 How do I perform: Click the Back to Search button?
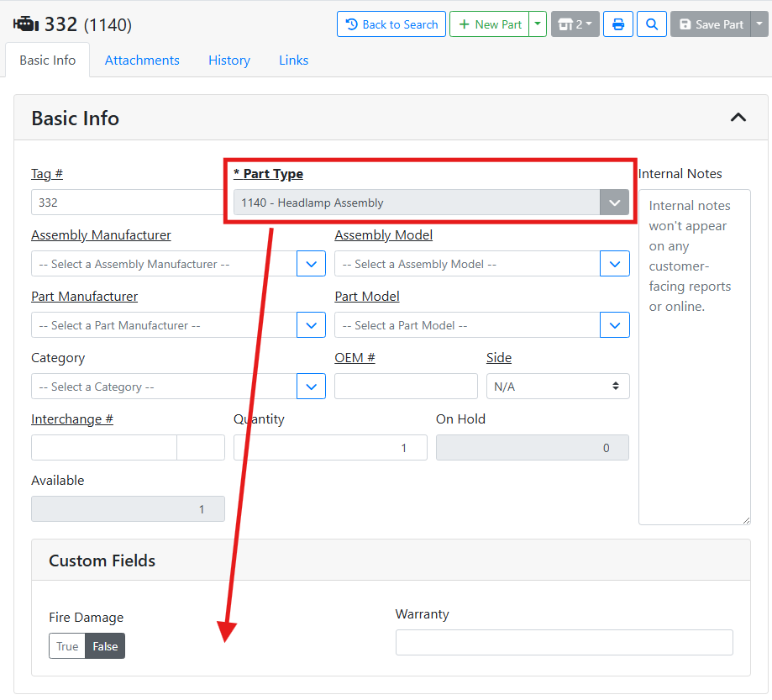tap(391, 24)
